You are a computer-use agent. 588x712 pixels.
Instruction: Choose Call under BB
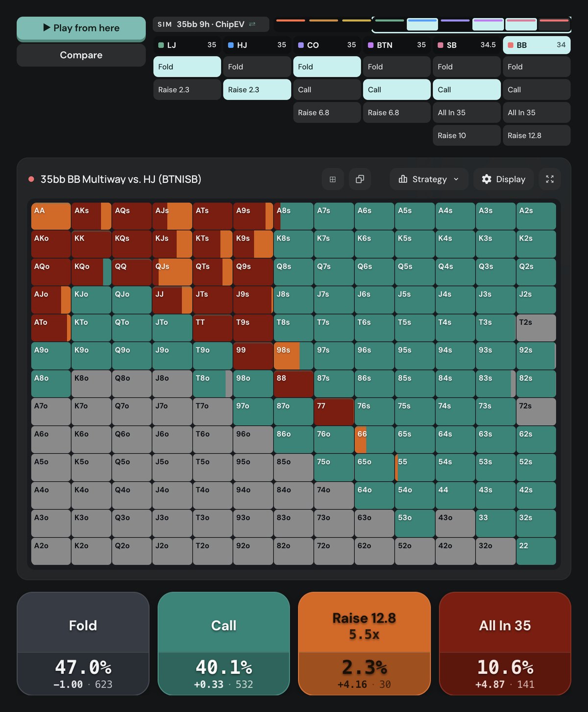pos(537,90)
